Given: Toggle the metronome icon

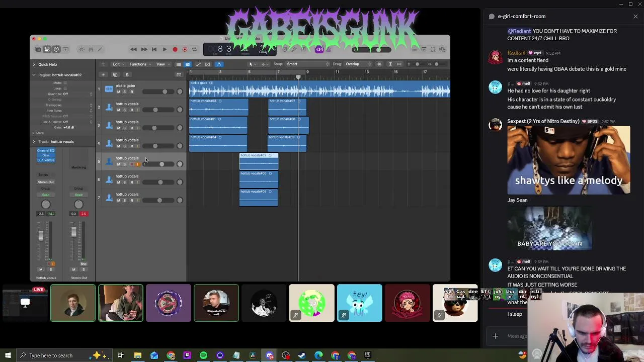Looking at the screenshot, I should point(328,49).
